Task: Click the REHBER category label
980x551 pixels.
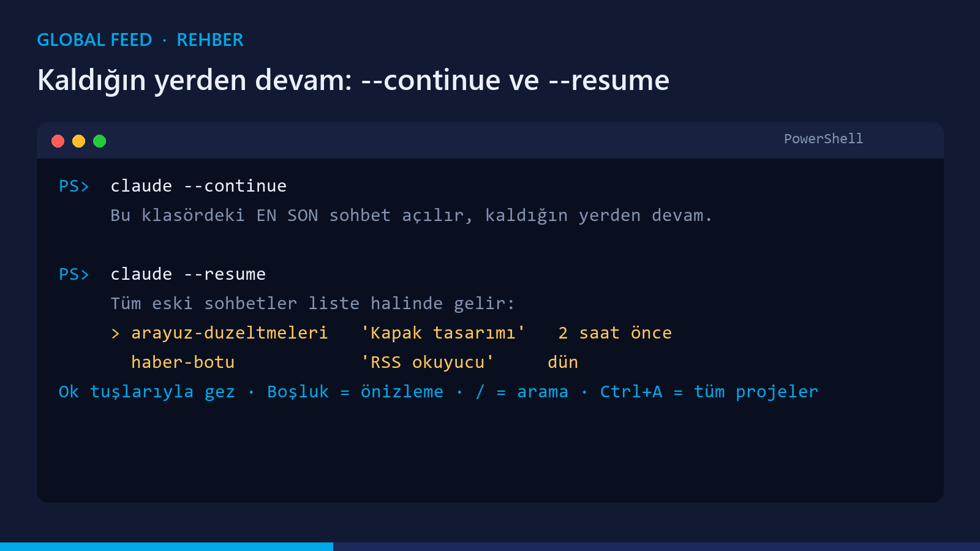Action: (210, 40)
